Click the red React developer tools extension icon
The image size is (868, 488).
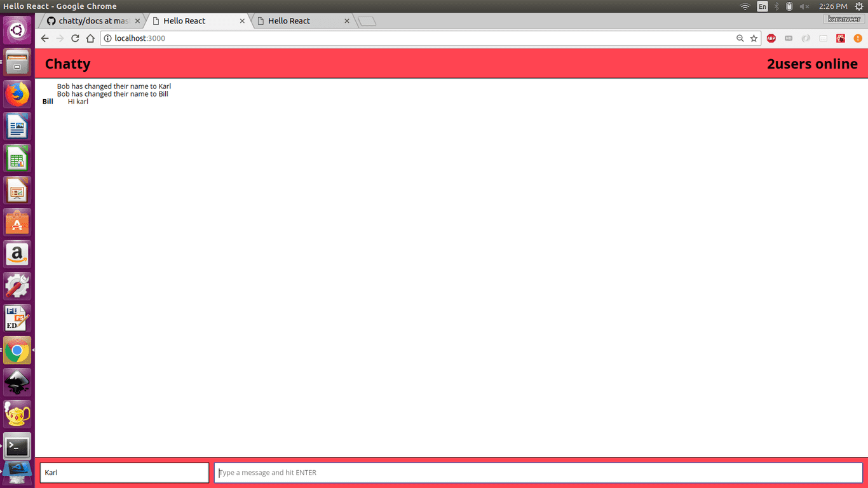click(x=841, y=38)
